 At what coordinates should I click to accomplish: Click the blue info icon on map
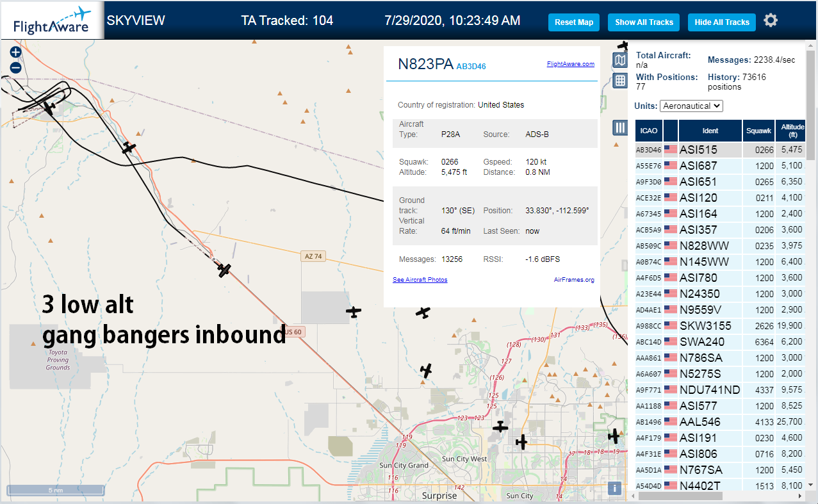coord(614,488)
